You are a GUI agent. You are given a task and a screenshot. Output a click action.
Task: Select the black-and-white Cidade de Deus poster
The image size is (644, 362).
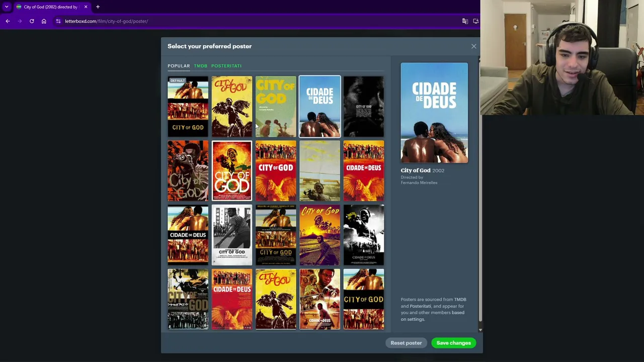[363, 235]
